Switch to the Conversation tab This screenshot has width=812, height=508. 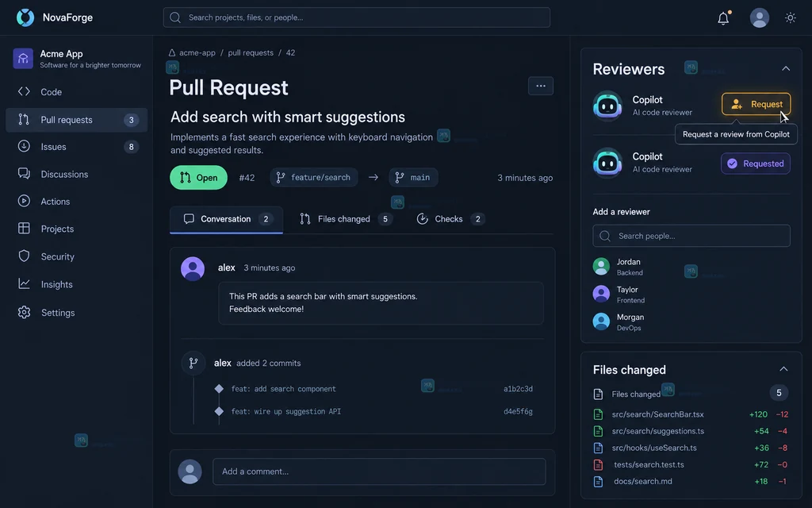point(226,219)
